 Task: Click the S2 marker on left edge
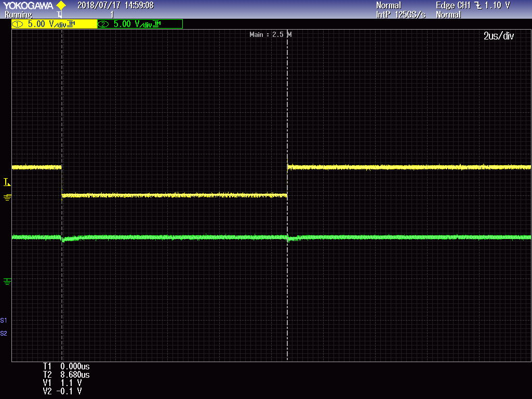coord(4,333)
